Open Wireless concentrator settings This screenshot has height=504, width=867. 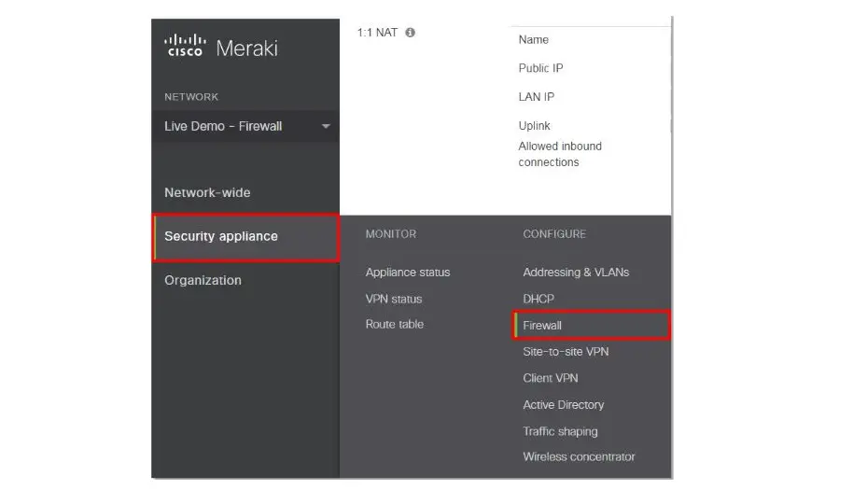[x=579, y=457]
